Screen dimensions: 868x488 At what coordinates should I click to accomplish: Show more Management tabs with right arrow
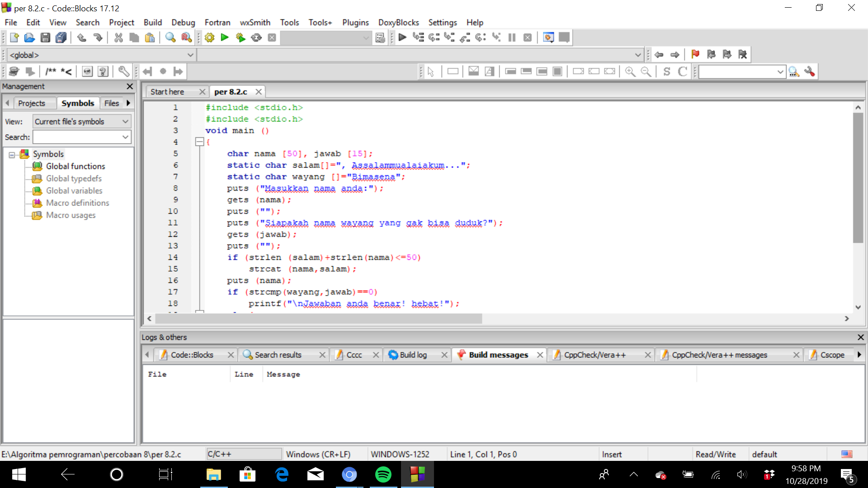click(128, 103)
